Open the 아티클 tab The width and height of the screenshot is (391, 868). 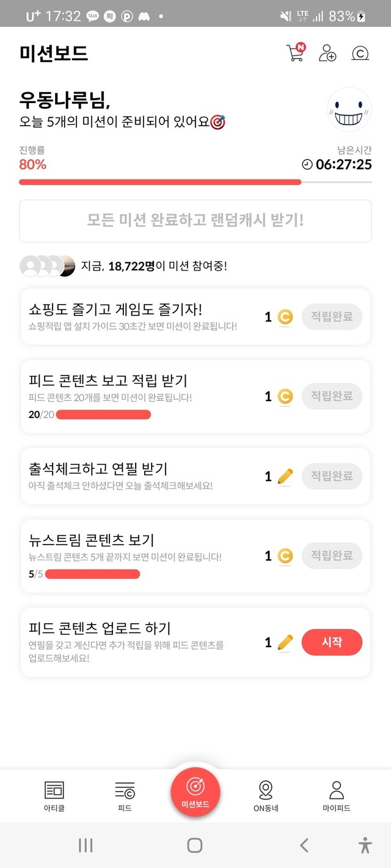coord(54,796)
